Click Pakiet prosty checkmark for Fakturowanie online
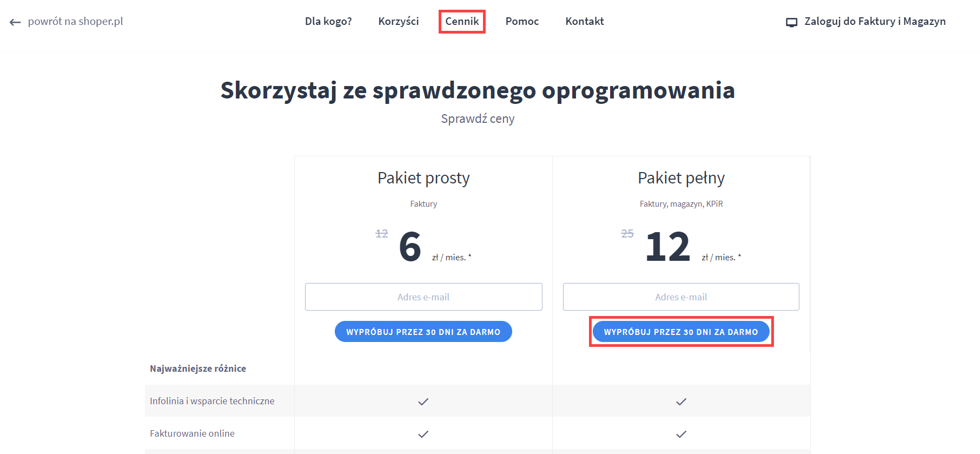This screenshot has width=980, height=454. 423,434
